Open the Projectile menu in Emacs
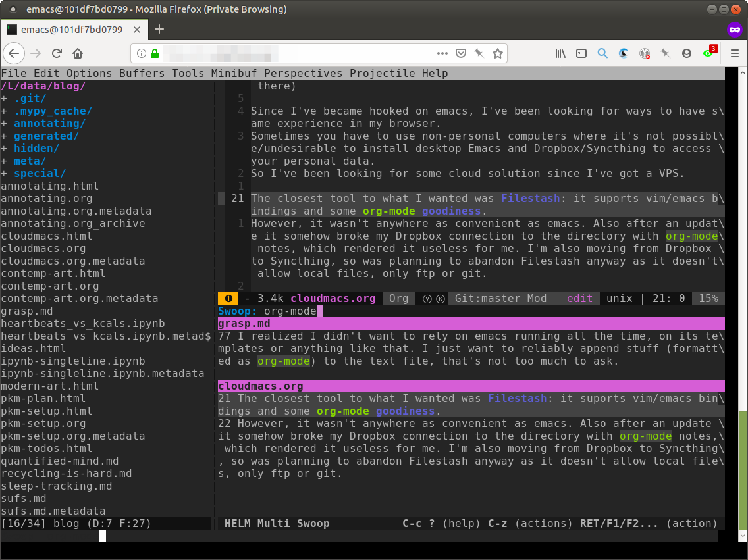 pos(383,73)
